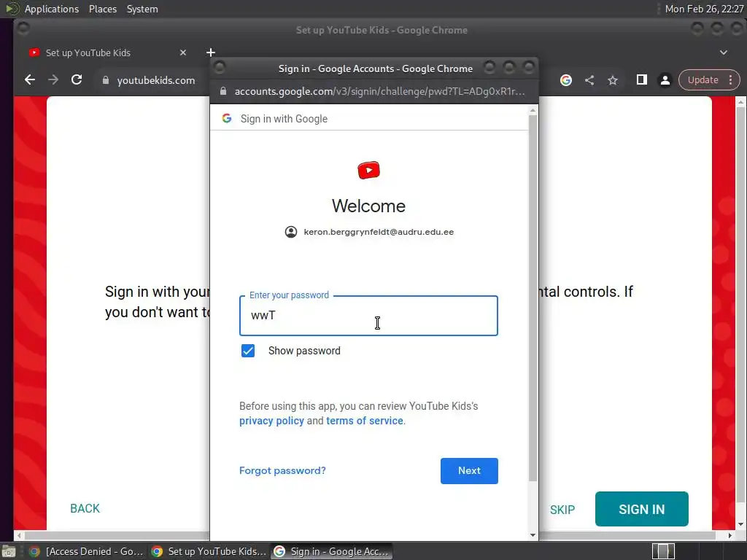Click the keron.berggrynfeldt@audru.edu.ee account text
Image resolution: width=747 pixels, height=560 pixels.
click(379, 232)
